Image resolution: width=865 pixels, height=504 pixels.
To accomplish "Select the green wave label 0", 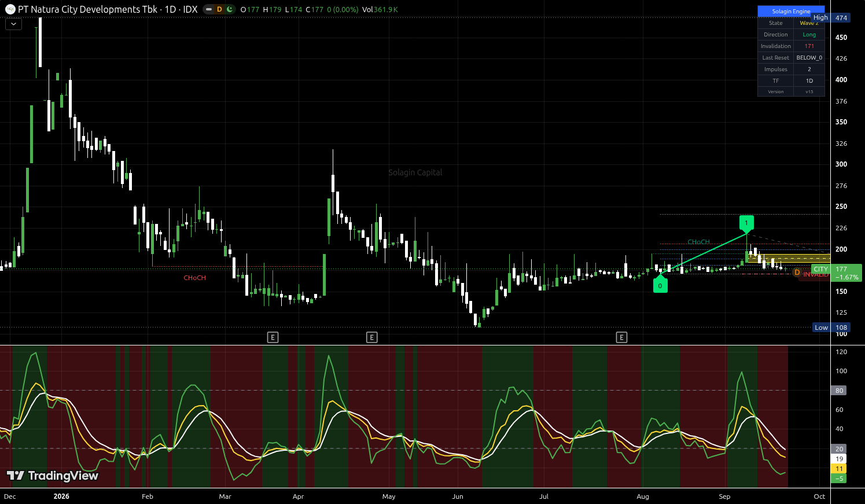I will coord(660,285).
